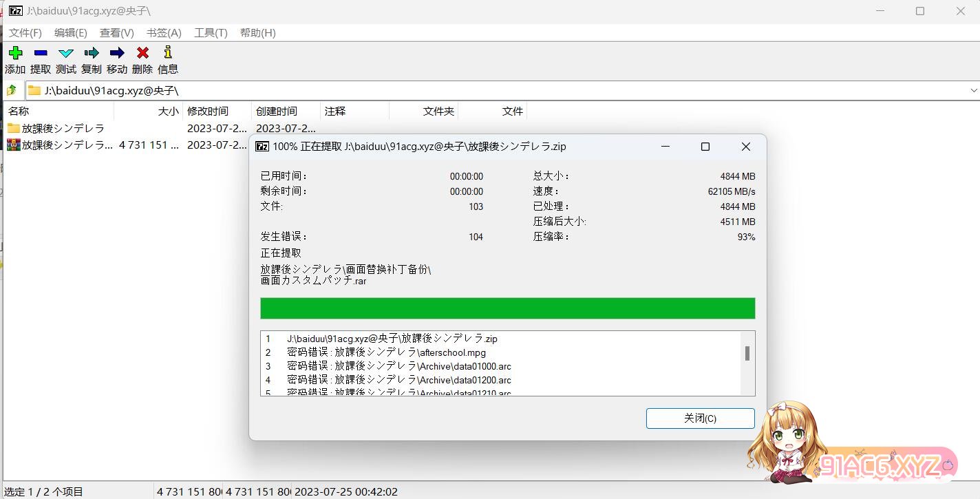Click the Move (移动) toolbar icon

pos(117,53)
